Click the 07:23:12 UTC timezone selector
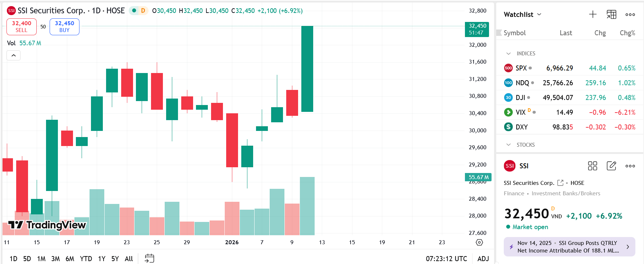 pyautogui.click(x=446, y=259)
